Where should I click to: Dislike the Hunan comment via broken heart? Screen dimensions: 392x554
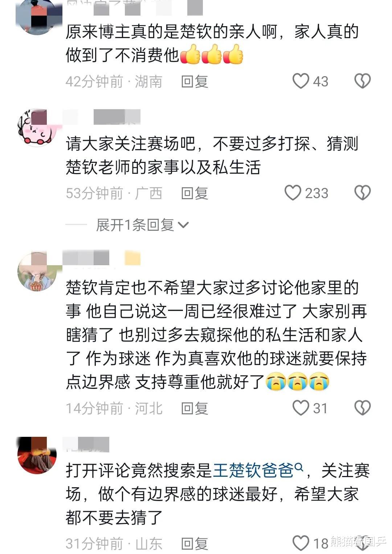click(362, 81)
